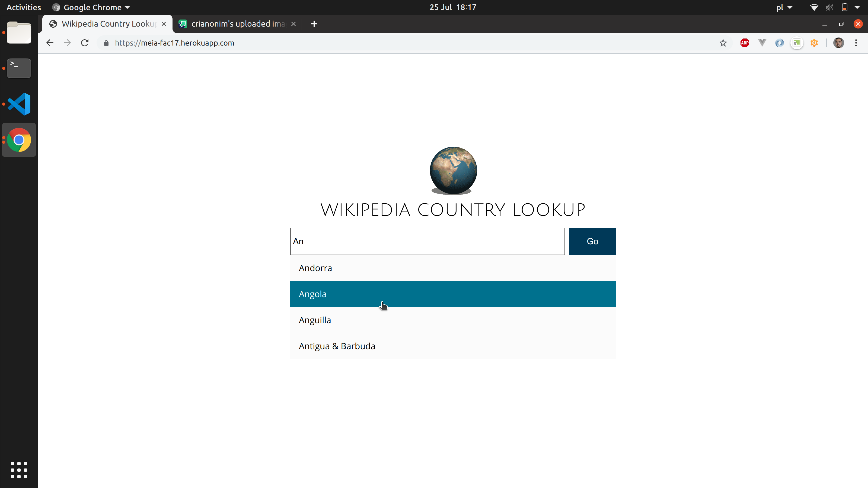The height and width of the screenshot is (488, 868).
Task: Open the green list extension
Action: pos(797,43)
